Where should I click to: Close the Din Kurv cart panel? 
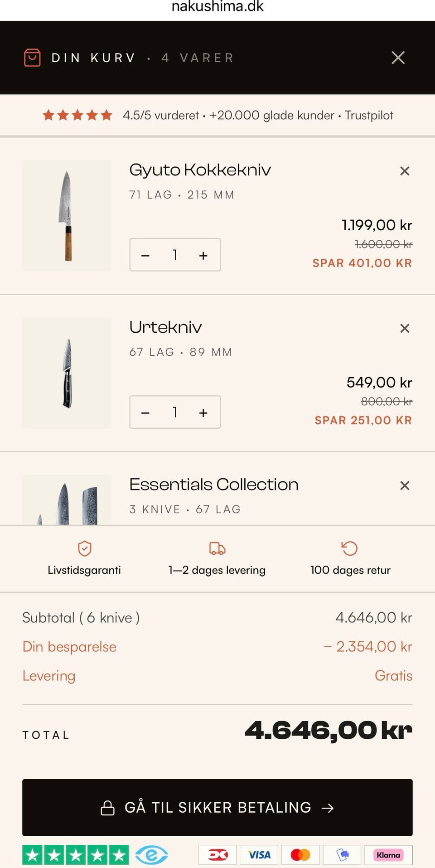[x=398, y=58]
